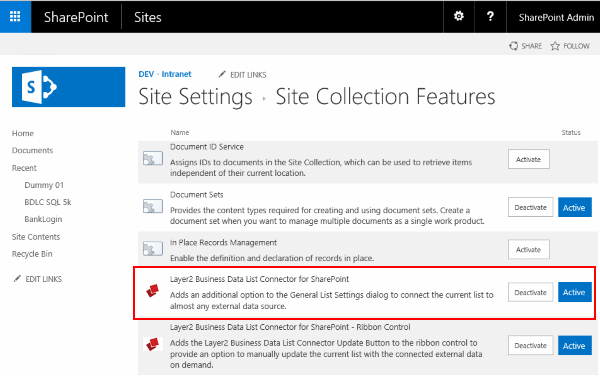
Task: Open the SharePoint Admin user menu
Action: click(x=556, y=17)
